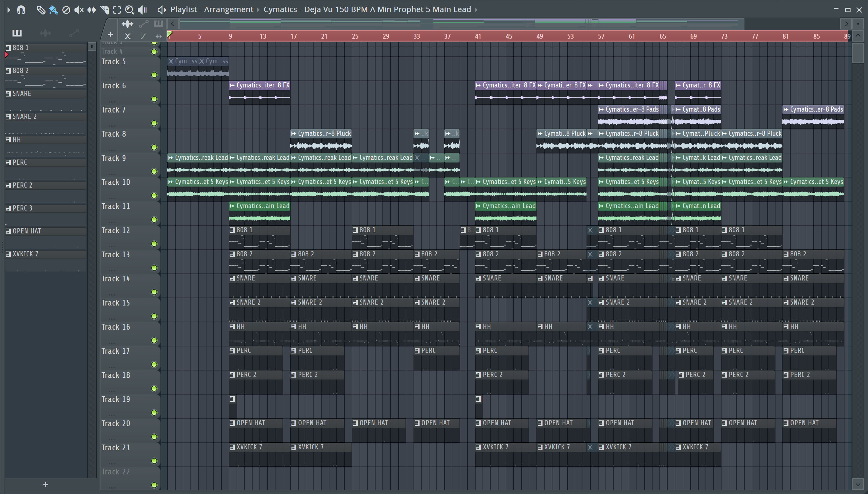Mute Track 8 via green LED
Screen dimensions: 868x494
(154, 147)
